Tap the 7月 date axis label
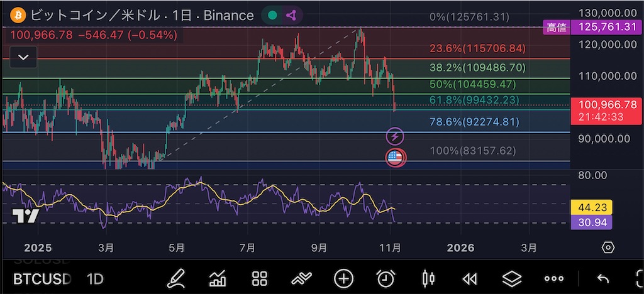644x294 pixels. [248, 248]
